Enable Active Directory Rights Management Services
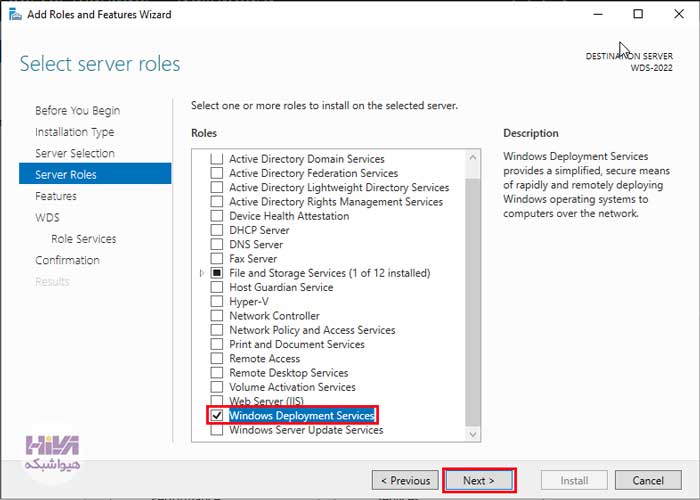The height and width of the screenshot is (500, 700). [x=217, y=202]
